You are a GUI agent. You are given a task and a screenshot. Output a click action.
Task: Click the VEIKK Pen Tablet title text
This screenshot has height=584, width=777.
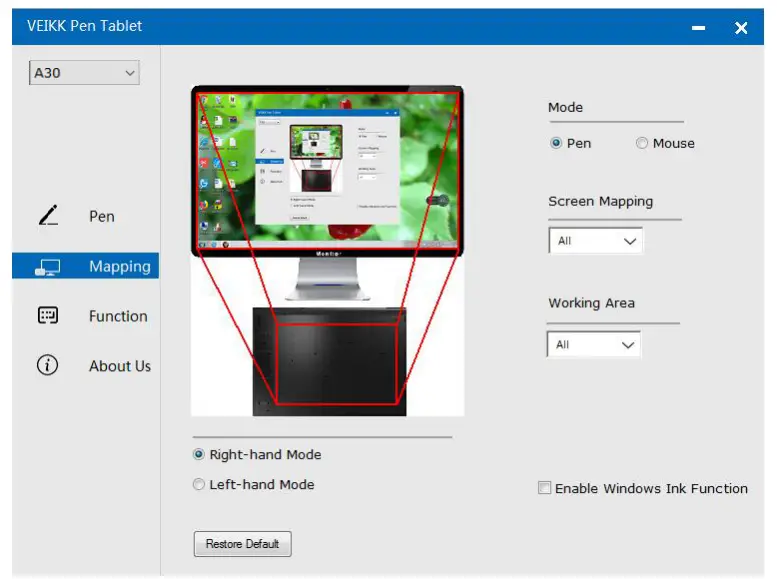[84, 26]
